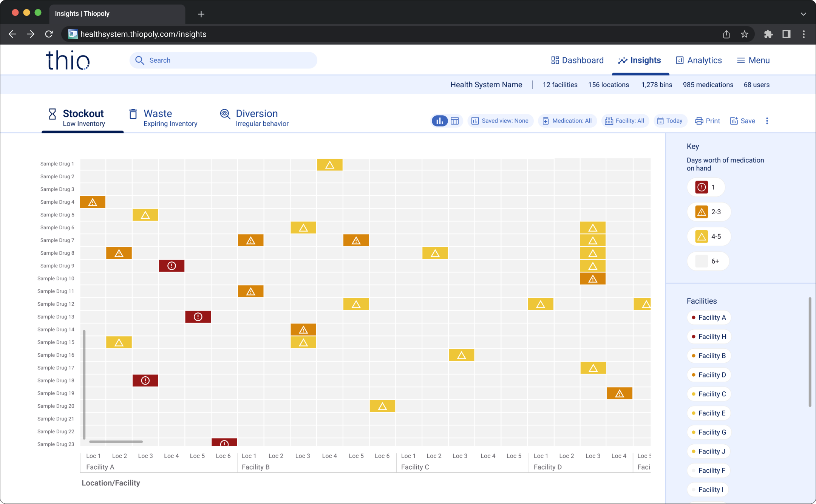Click the red alert cell for Sample Drug 9

click(x=172, y=266)
